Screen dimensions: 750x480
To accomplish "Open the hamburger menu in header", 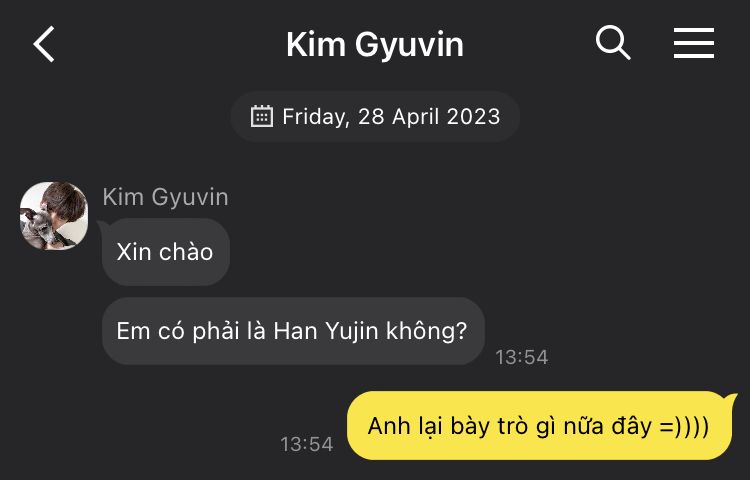I will point(694,43).
